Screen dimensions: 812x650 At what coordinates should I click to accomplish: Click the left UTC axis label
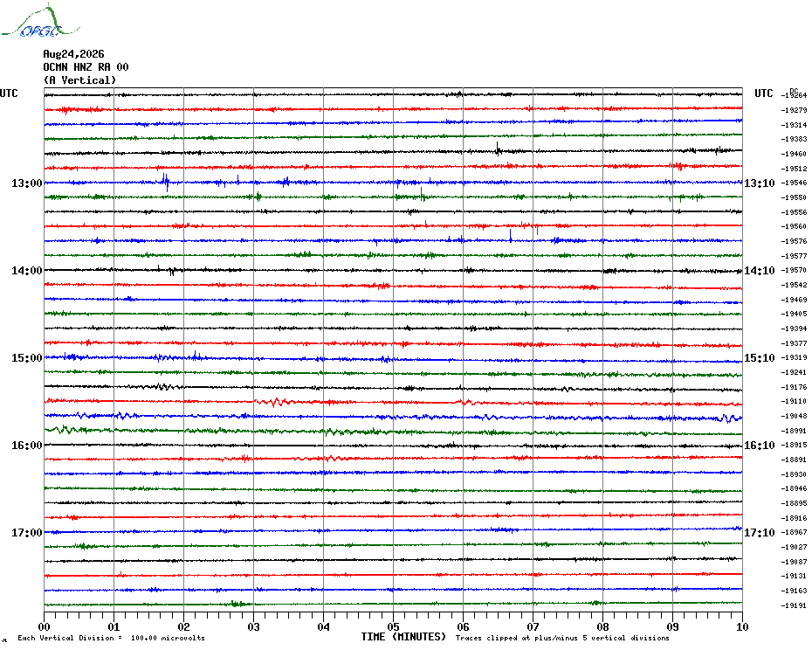(9, 93)
